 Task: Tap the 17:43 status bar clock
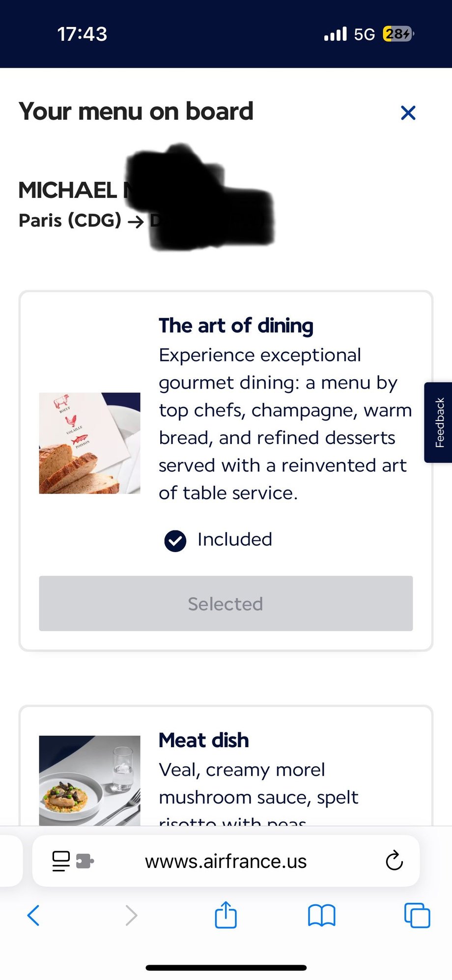[x=82, y=34]
